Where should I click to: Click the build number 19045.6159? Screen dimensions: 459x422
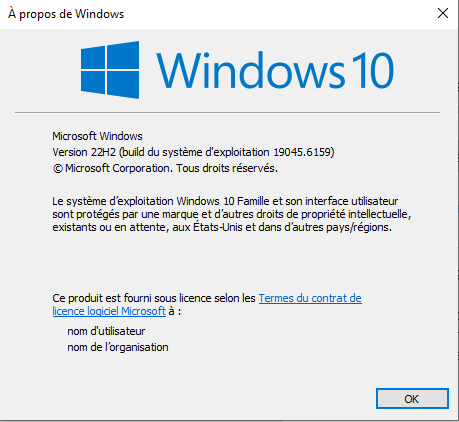click(x=302, y=152)
